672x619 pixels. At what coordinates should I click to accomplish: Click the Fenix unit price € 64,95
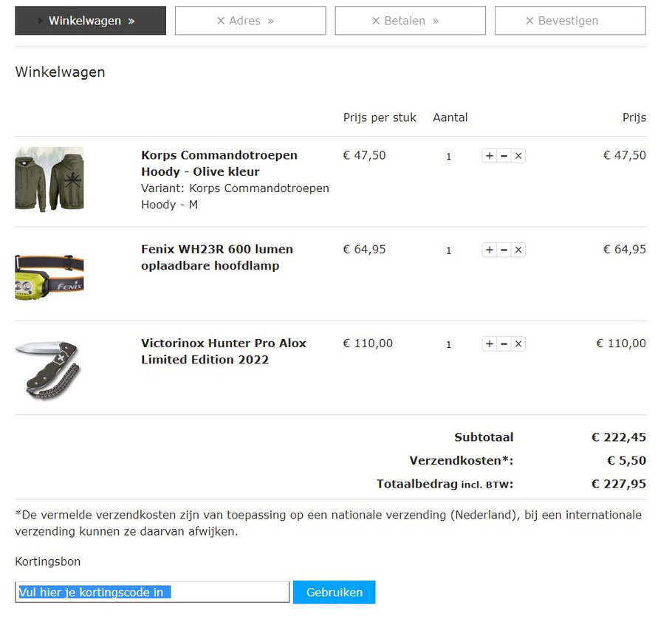pyautogui.click(x=364, y=249)
